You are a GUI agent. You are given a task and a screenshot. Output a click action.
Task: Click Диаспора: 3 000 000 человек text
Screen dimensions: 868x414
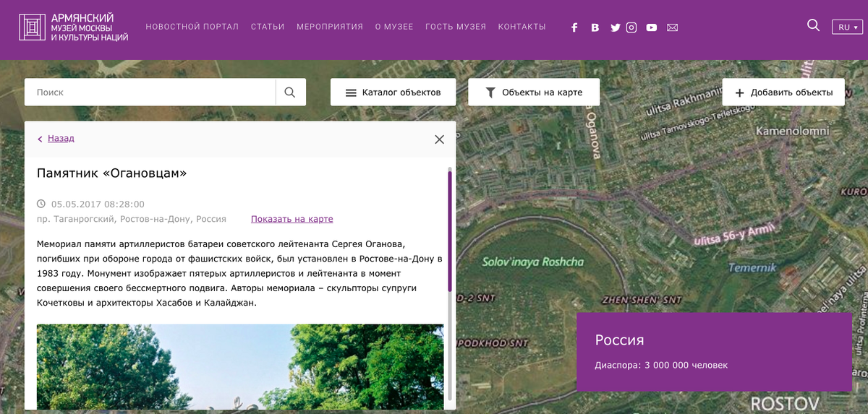point(661,366)
